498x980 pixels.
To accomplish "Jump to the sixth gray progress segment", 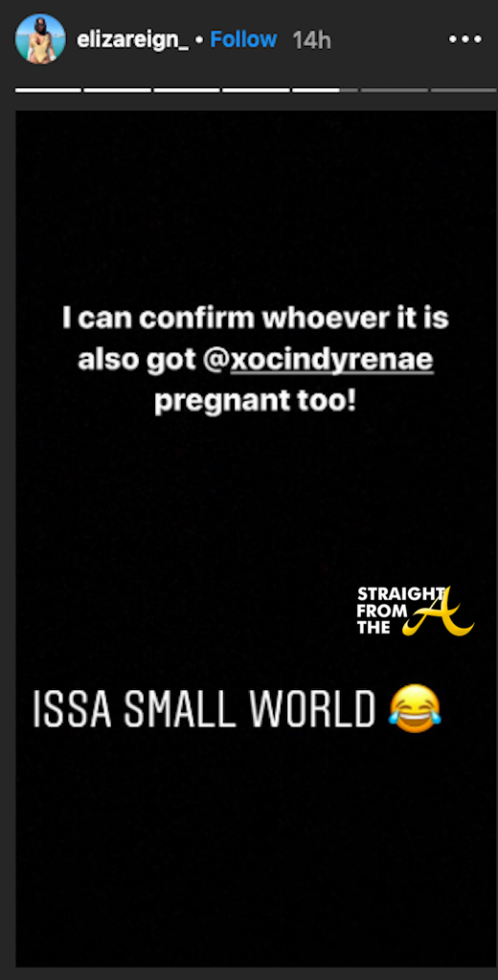I will click(395, 90).
